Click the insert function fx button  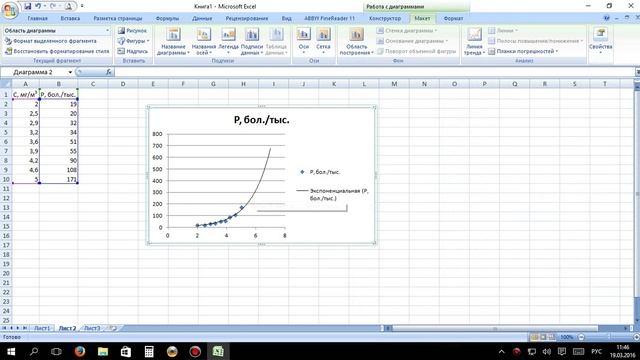click(109, 72)
